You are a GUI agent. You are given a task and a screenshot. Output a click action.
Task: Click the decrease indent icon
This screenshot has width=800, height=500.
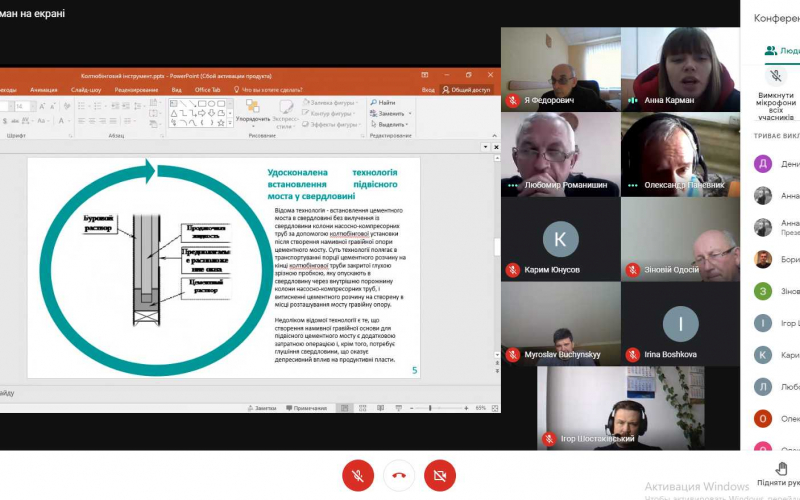click(115, 106)
